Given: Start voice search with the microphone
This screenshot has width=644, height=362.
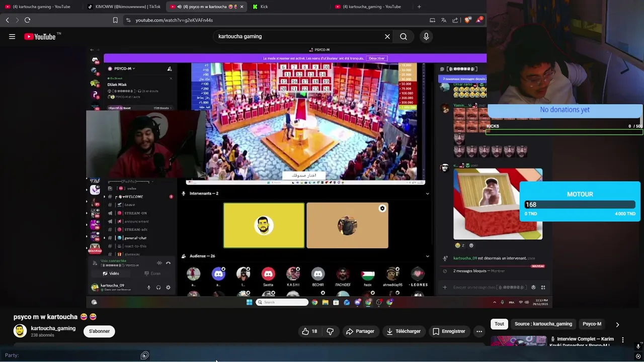Looking at the screenshot, I should pos(426,36).
